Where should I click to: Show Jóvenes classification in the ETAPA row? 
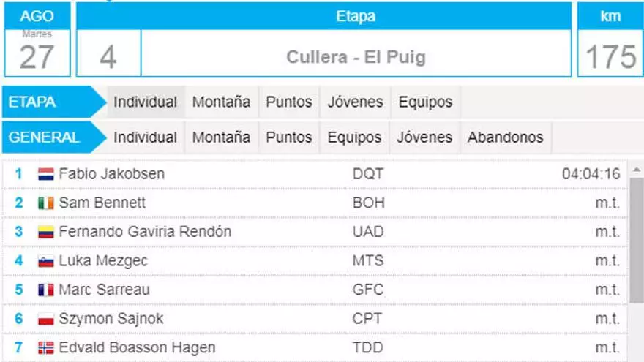click(x=355, y=102)
